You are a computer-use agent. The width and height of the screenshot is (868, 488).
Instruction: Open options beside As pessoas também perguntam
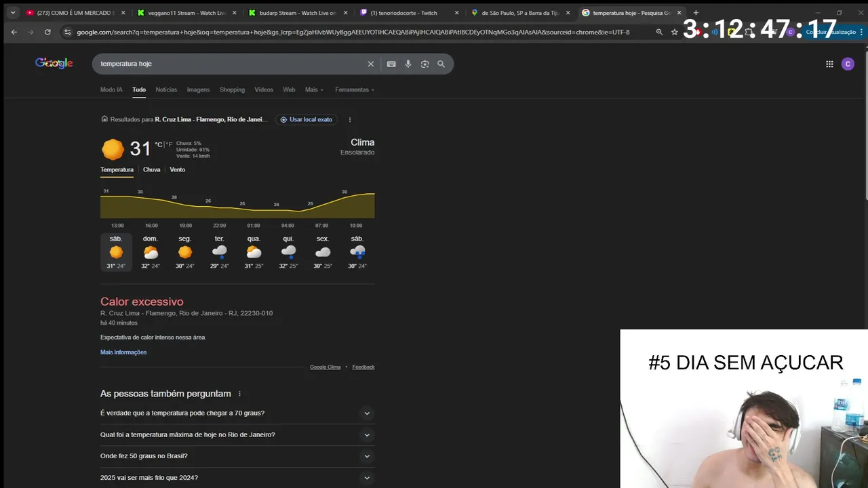pos(239,394)
